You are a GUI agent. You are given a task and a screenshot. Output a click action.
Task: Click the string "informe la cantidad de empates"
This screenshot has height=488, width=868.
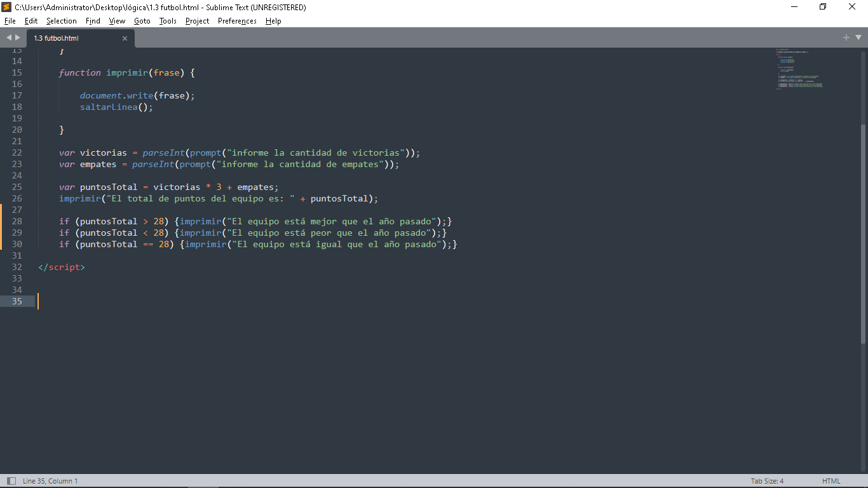[300, 164]
